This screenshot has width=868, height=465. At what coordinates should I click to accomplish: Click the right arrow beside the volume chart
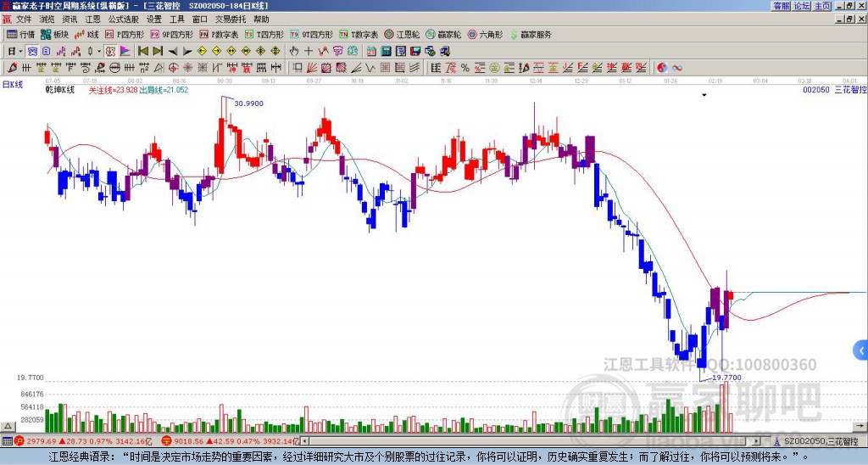[x=860, y=427]
